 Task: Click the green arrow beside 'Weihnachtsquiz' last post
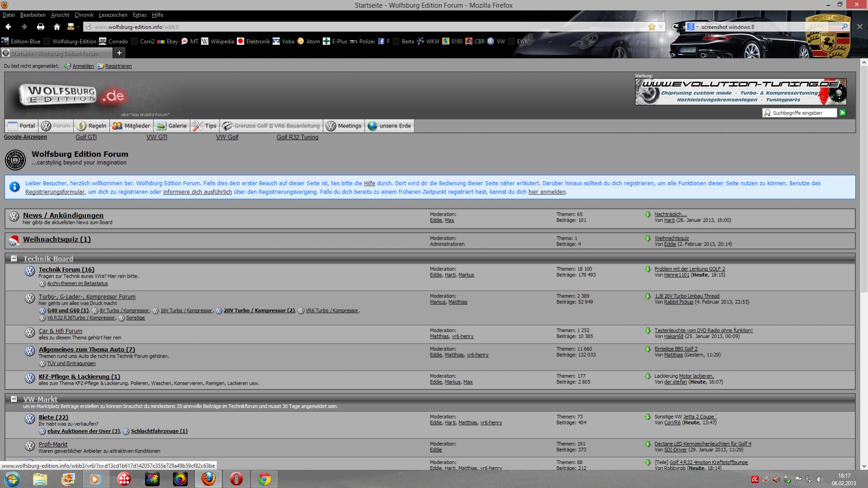[x=648, y=238]
